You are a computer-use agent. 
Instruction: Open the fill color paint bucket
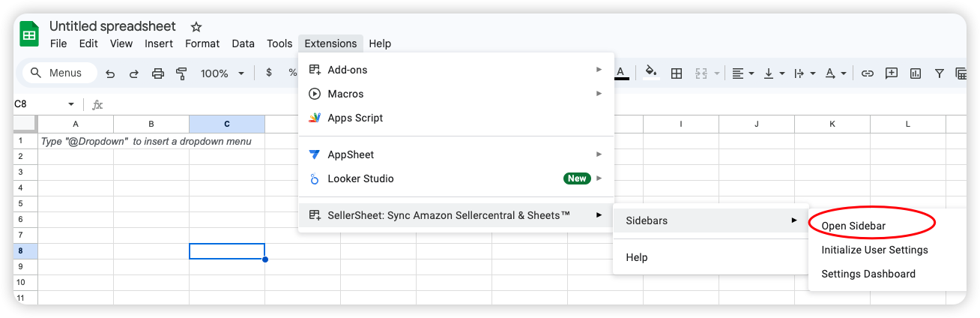(650, 73)
